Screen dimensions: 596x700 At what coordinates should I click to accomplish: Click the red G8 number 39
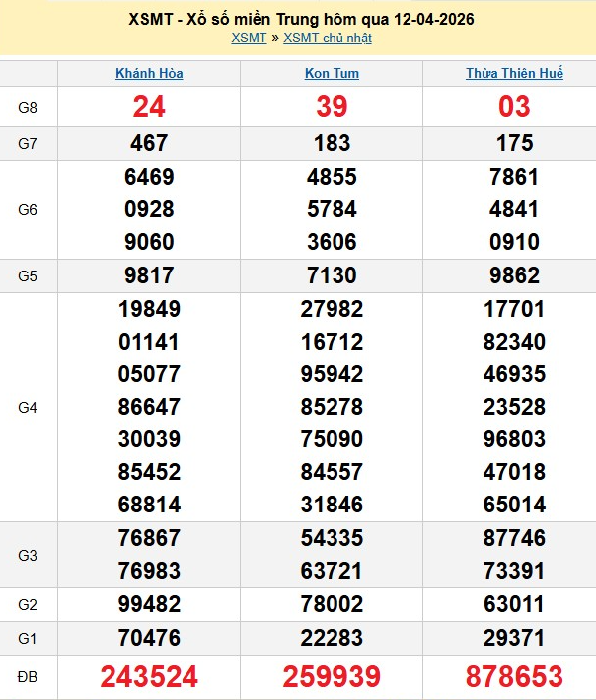pyautogui.click(x=332, y=107)
